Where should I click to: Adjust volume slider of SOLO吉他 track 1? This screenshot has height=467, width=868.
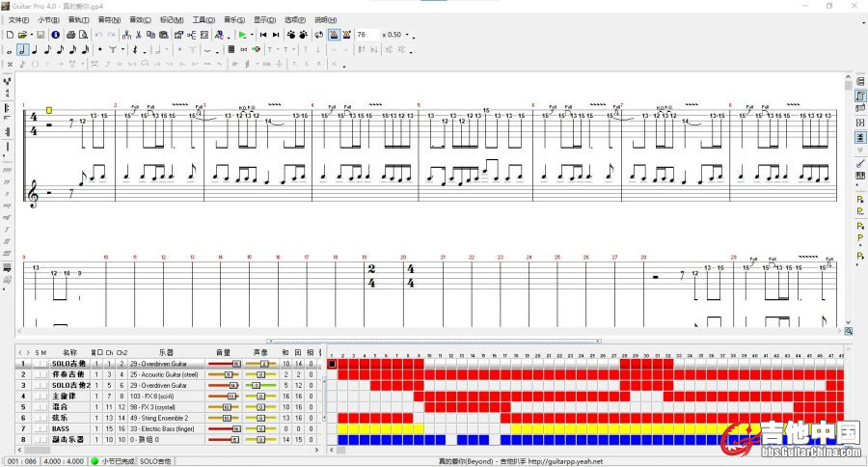tap(224, 364)
